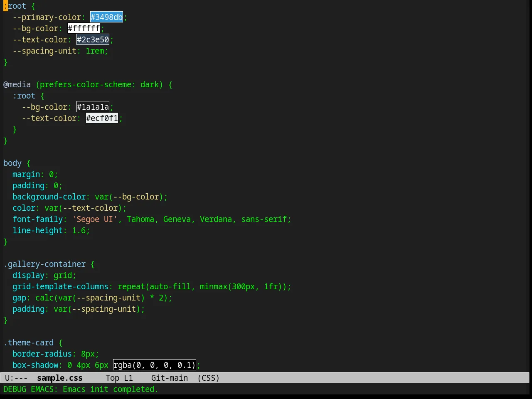Click the display: grid declaration

click(x=44, y=275)
